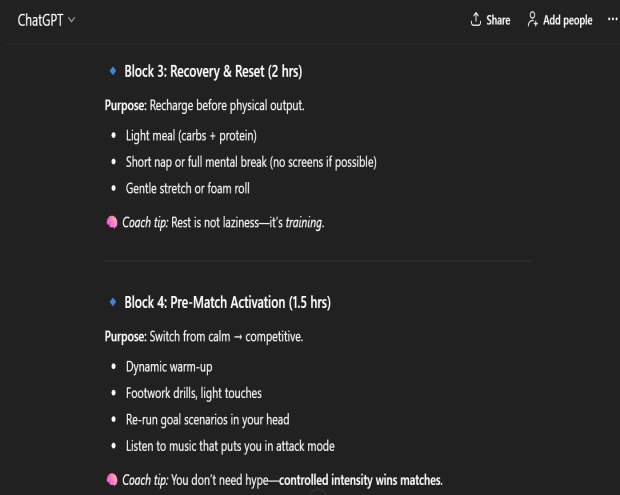Click the Dynamic warm-up bullet
This screenshot has width=620, height=495.
(168, 366)
